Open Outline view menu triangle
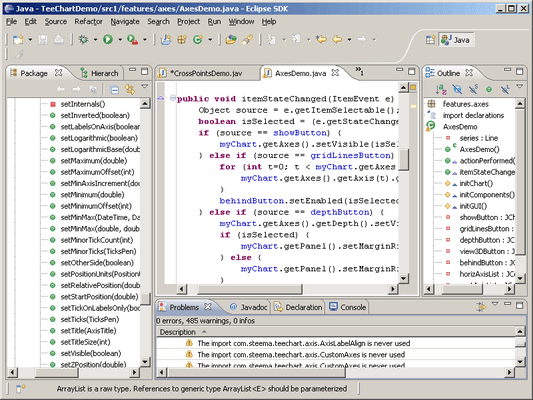Viewport: 533px width, 400px height. [519, 86]
